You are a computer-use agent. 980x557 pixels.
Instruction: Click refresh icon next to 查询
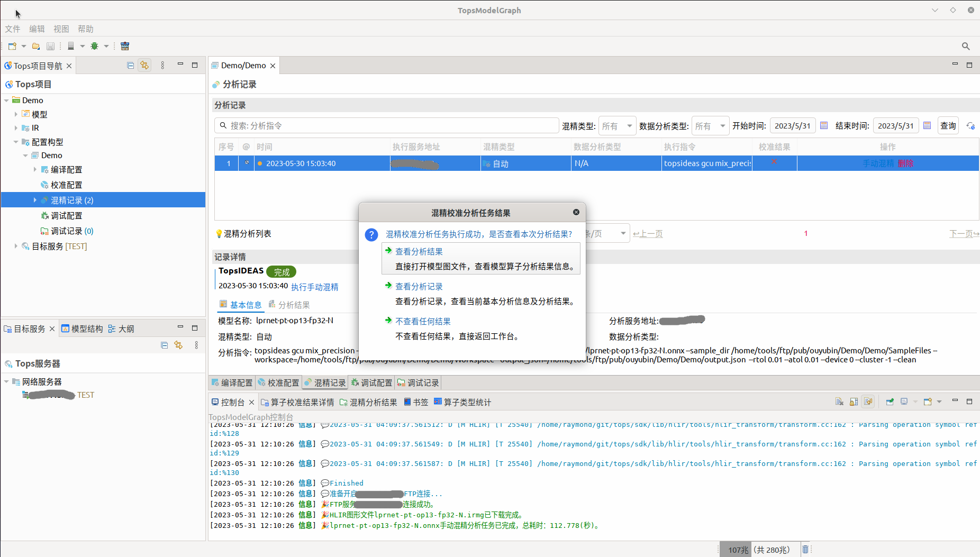coord(970,126)
